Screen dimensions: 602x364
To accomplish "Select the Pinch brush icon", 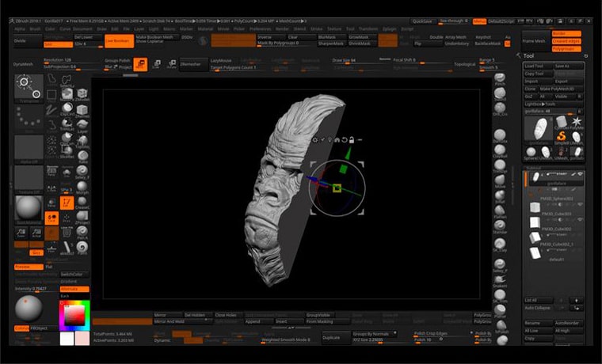I will coord(500,76).
